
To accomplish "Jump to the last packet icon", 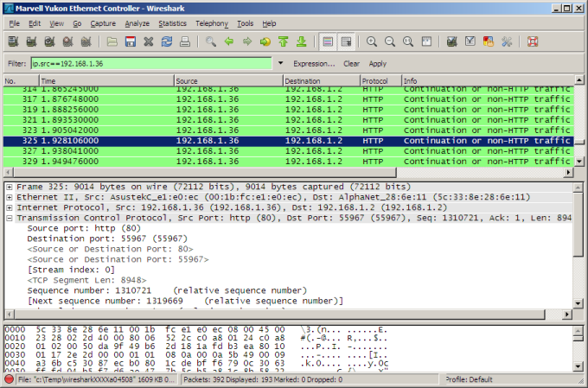I will click(x=302, y=41).
